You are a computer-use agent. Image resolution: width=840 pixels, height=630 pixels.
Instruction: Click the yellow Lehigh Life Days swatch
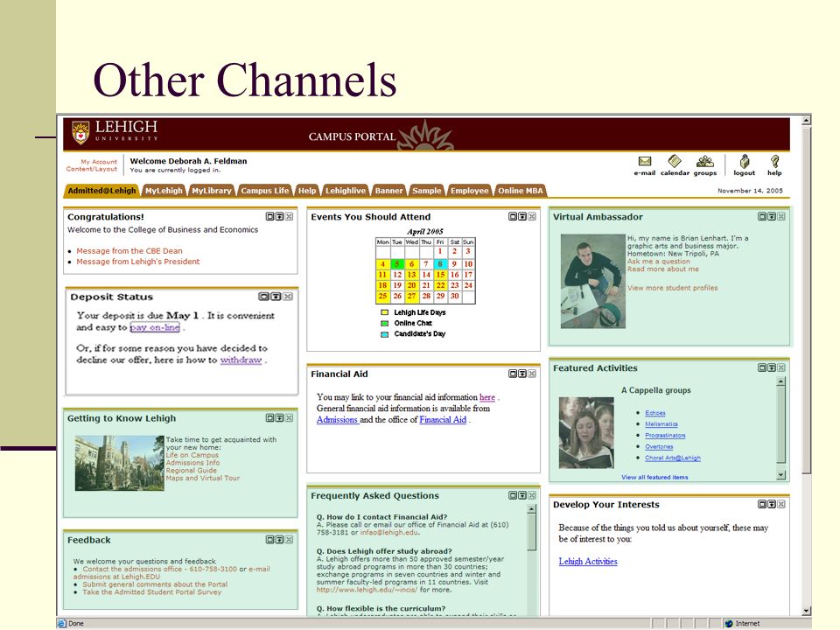[384, 312]
